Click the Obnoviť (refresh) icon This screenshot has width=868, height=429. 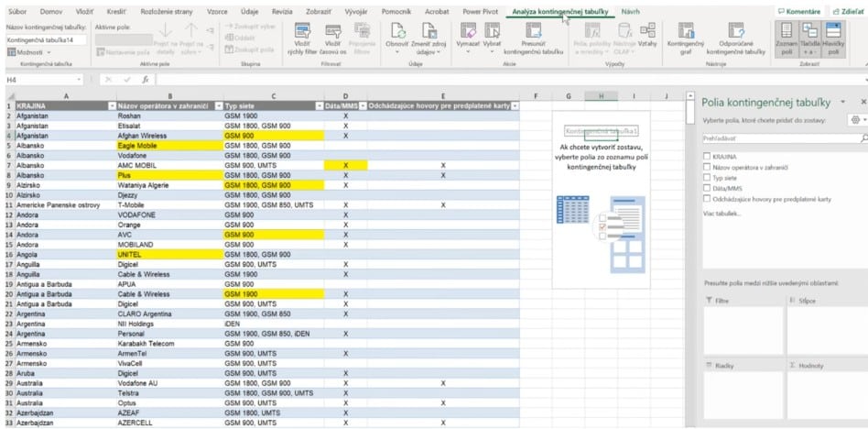coord(396,31)
